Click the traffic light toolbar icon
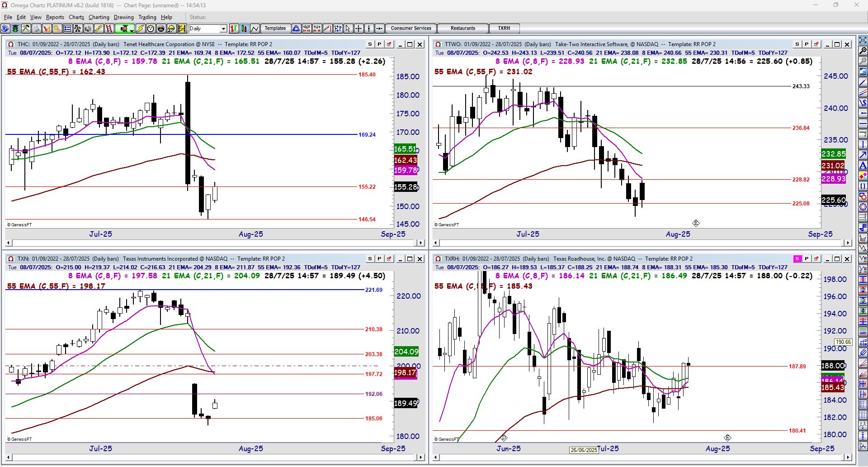Image resolution: width=868 pixels, height=467 pixels. point(15,29)
